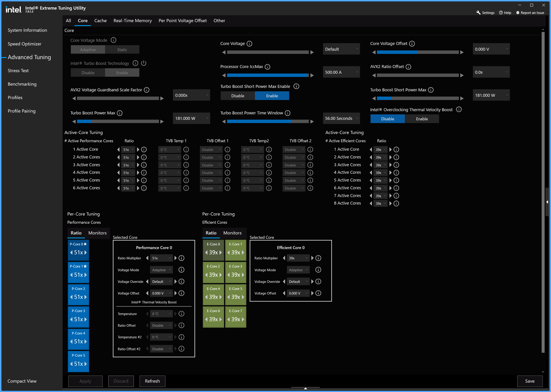Set Core Voltage Mode to Adaptive

pos(88,50)
